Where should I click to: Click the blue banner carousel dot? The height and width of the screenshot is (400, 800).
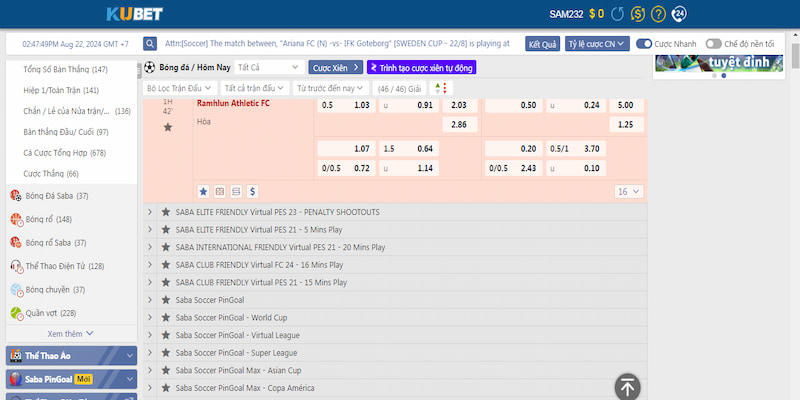pyautogui.click(x=723, y=76)
